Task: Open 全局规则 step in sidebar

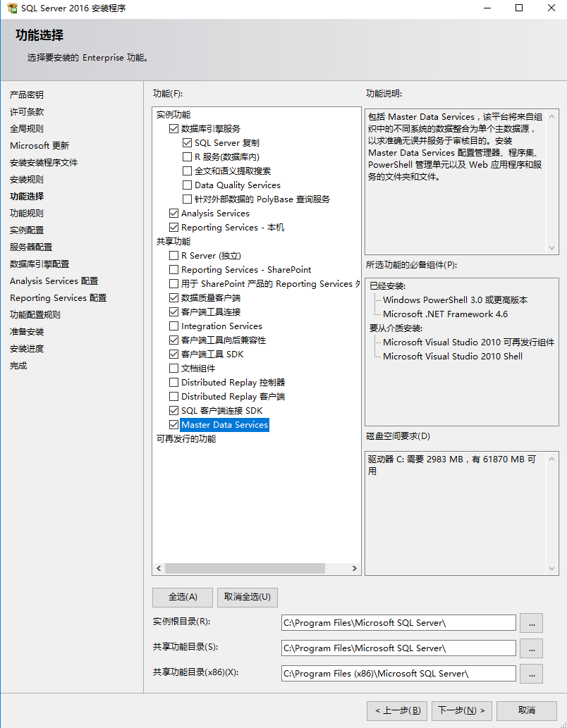Action: pos(27,128)
